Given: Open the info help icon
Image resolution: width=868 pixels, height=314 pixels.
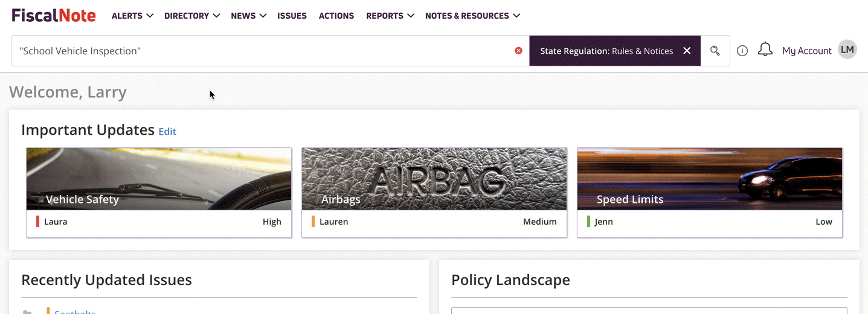Looking at the screenshot, I should tap(742, 51).
